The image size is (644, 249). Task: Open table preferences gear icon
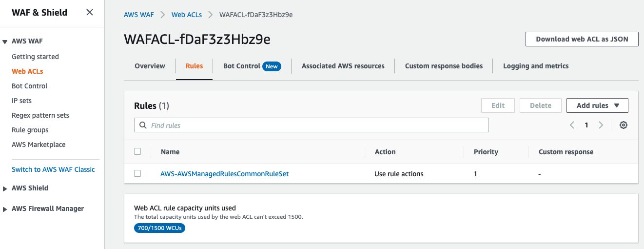click(x=623, y=125)
